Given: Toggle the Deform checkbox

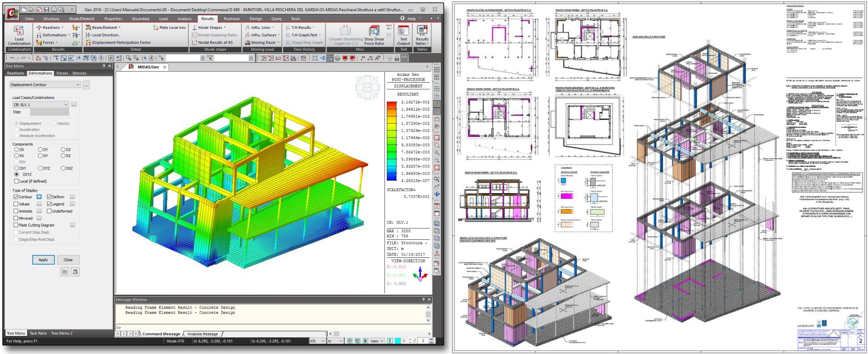Looking at the screenshot, I should 49,197.
